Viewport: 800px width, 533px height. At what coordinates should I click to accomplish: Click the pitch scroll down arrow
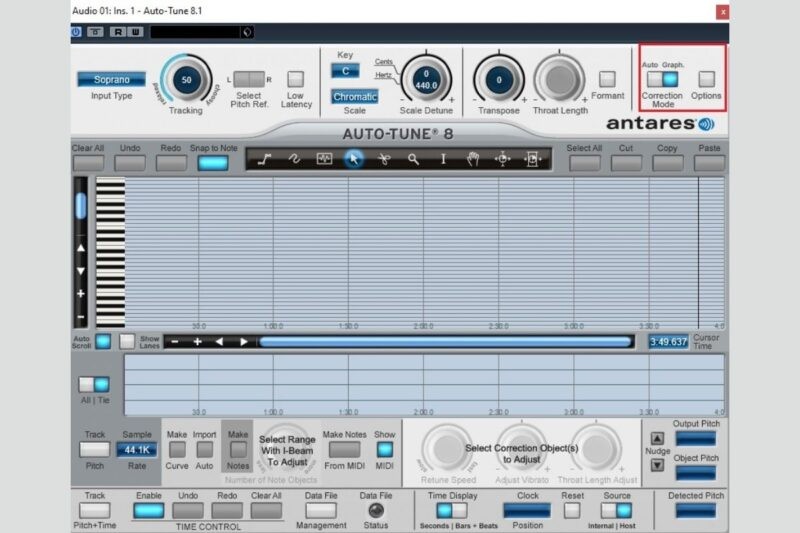[81, 271]
